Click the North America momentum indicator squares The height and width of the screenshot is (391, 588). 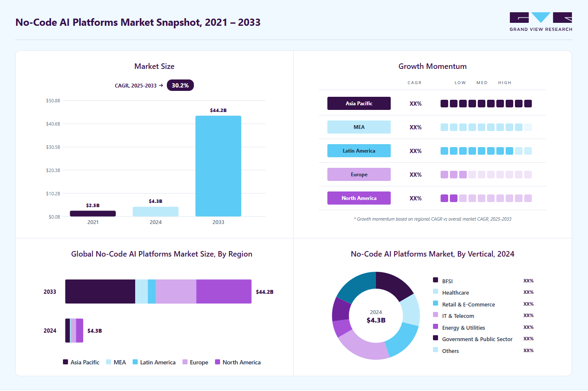(486, 198)
